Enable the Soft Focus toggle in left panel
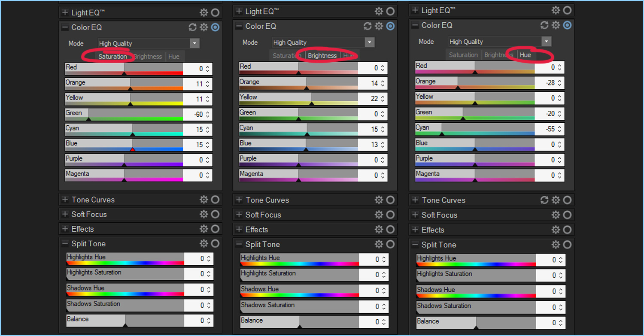The width and height of the screenshot is (644, 336). point(215,214)
